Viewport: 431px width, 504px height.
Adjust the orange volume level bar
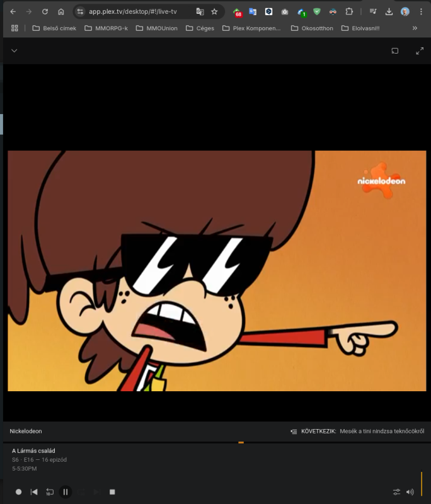pyautogui.click(x=422, y=483)
